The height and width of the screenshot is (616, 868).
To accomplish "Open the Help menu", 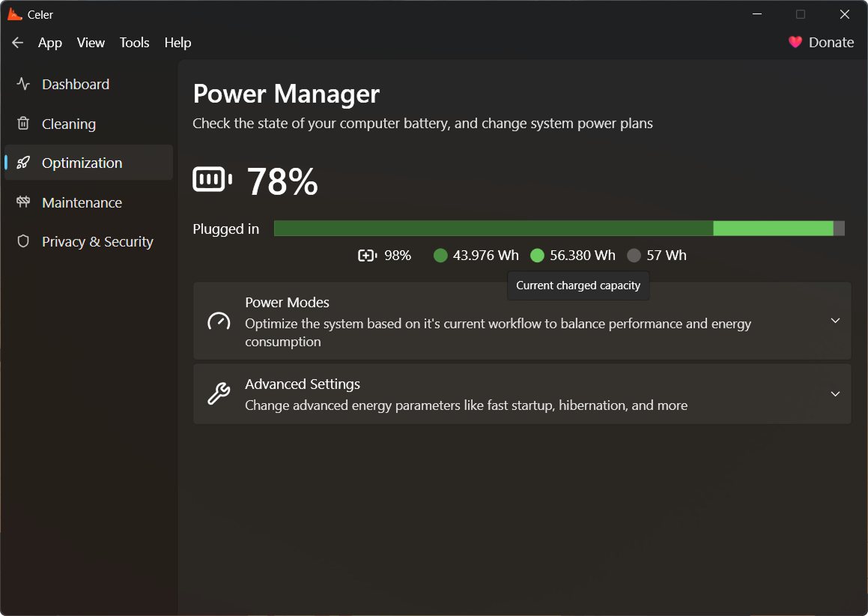I will [x=177, y=43].
